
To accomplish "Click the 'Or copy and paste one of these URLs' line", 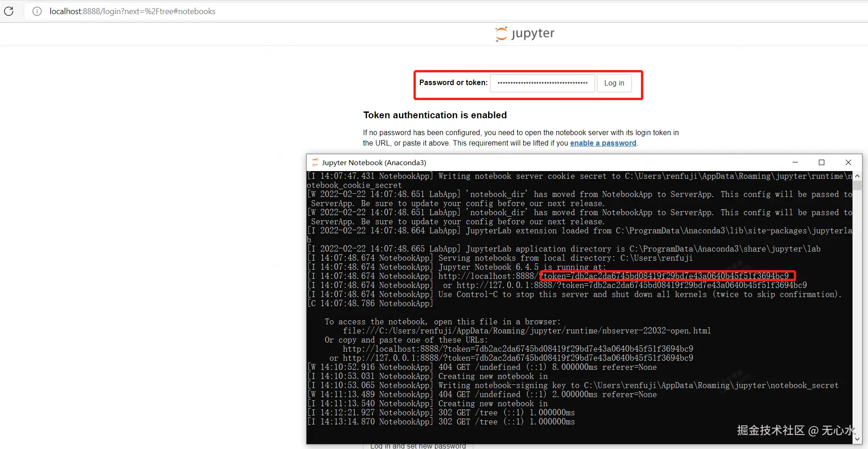I will (406, 340).
